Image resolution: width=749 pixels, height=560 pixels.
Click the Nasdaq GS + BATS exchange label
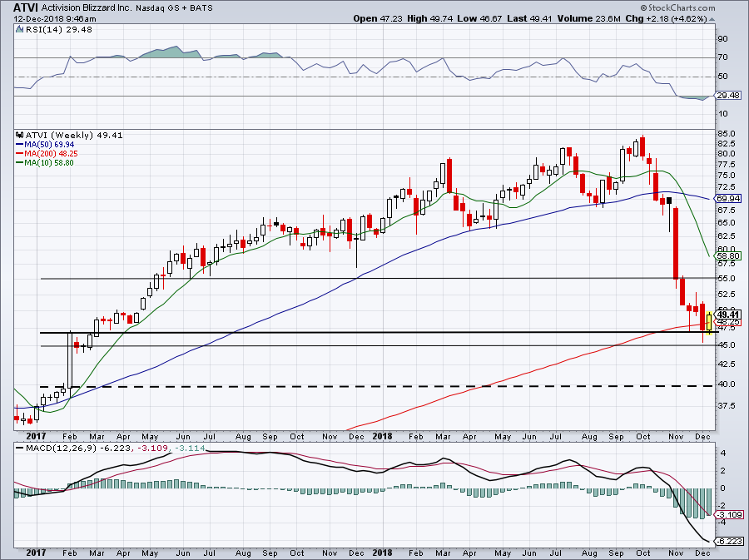tap(174, 8)
